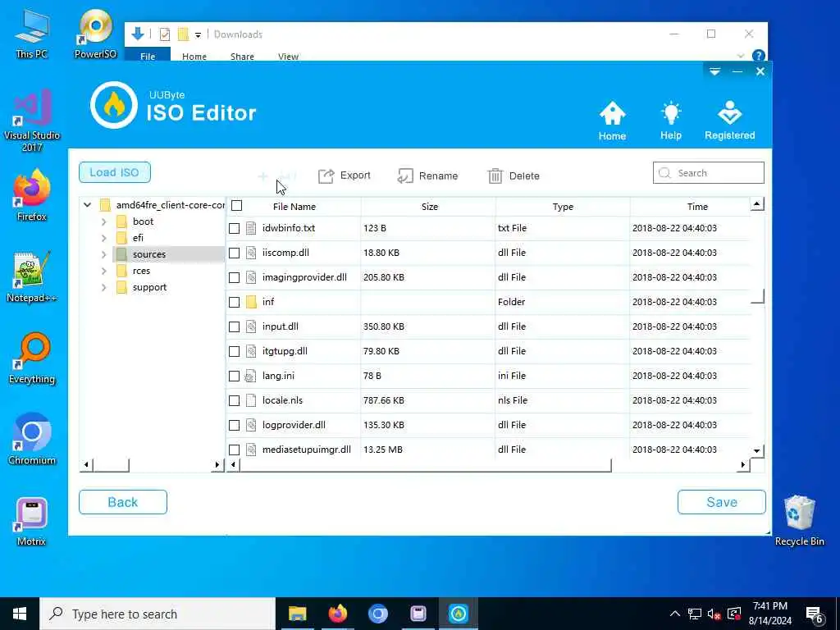Go to the Home screen of ISO Editor
This screenshot has height=630, width=840.
612,121
